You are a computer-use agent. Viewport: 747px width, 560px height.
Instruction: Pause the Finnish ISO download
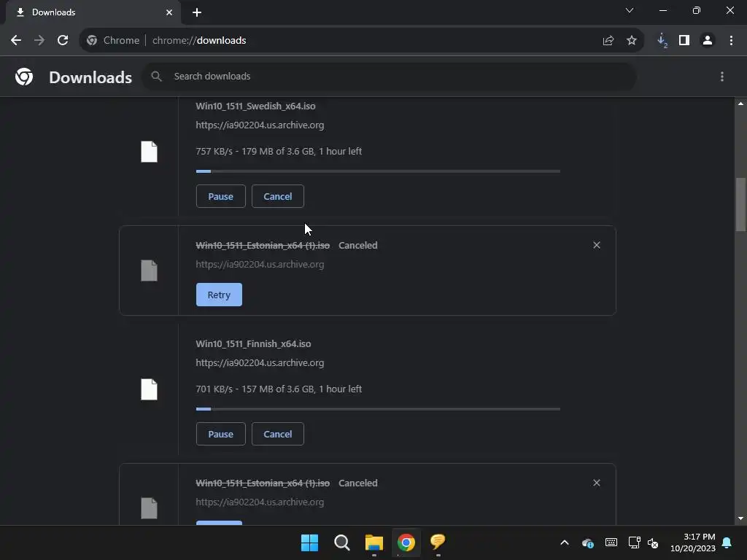(x=220, y=434)
